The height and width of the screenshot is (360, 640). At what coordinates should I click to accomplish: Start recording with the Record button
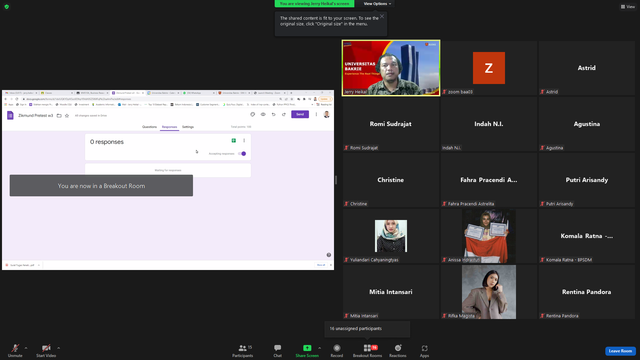point(336,350)
